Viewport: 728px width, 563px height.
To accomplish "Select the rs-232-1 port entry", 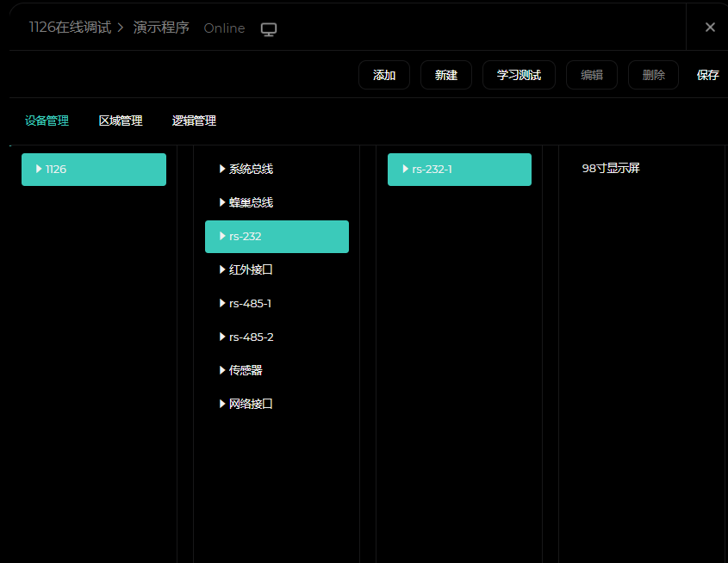I will [x=460, y=170].
